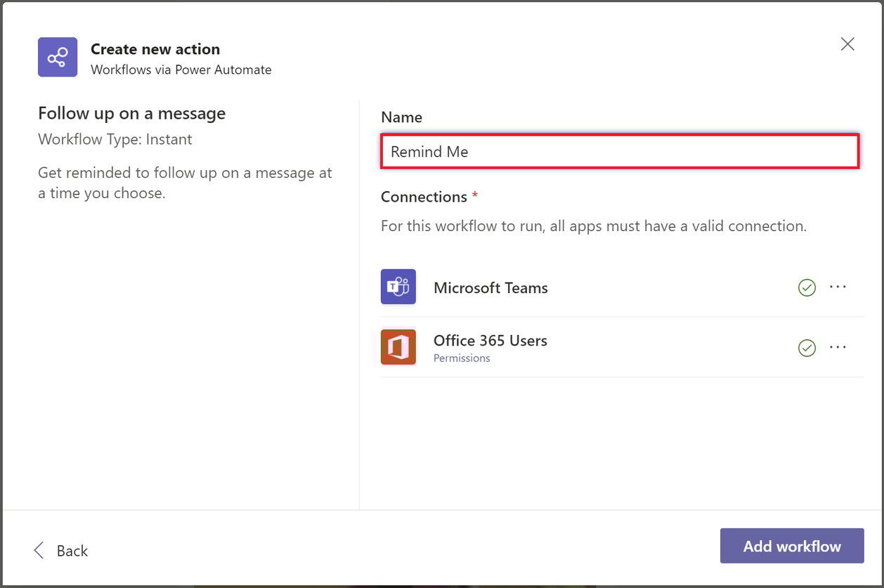This screenshot has height=588, width=884.
Task: Open the Permissions link under Office 365 Users
Action: pos(462,358)
